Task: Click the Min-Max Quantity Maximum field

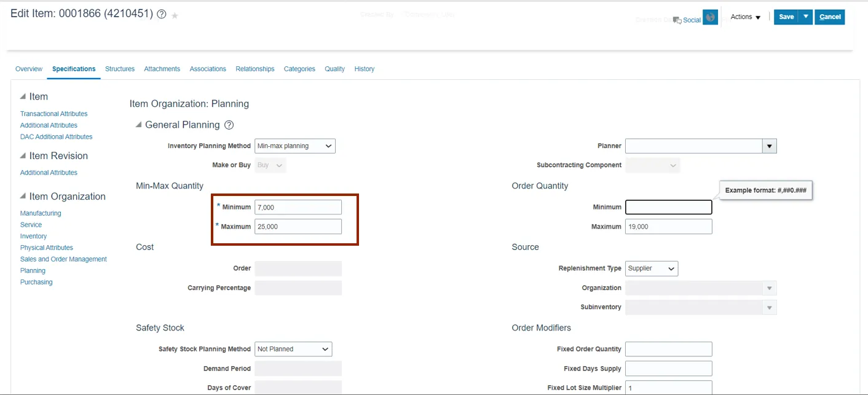Action: [298, 227]
